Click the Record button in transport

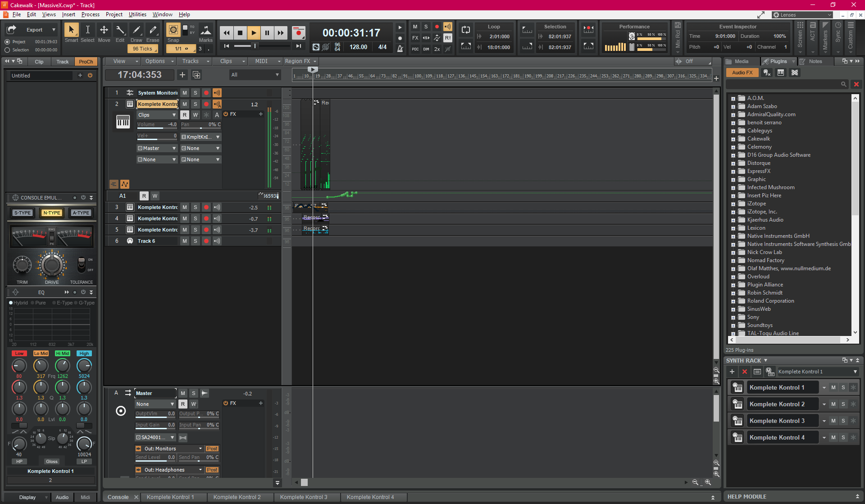(x=298, y=32)
